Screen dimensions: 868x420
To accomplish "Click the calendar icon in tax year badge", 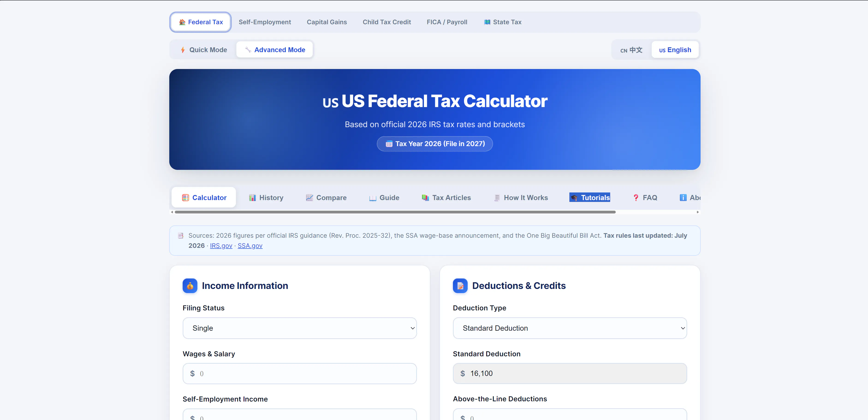I will pos(389,144).
